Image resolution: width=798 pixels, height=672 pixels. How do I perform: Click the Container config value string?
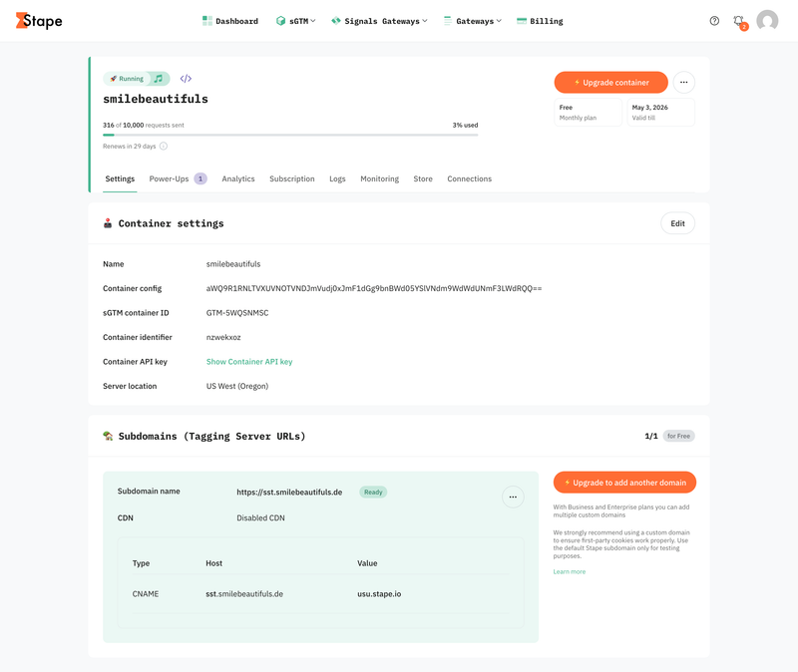coord(373,288)
